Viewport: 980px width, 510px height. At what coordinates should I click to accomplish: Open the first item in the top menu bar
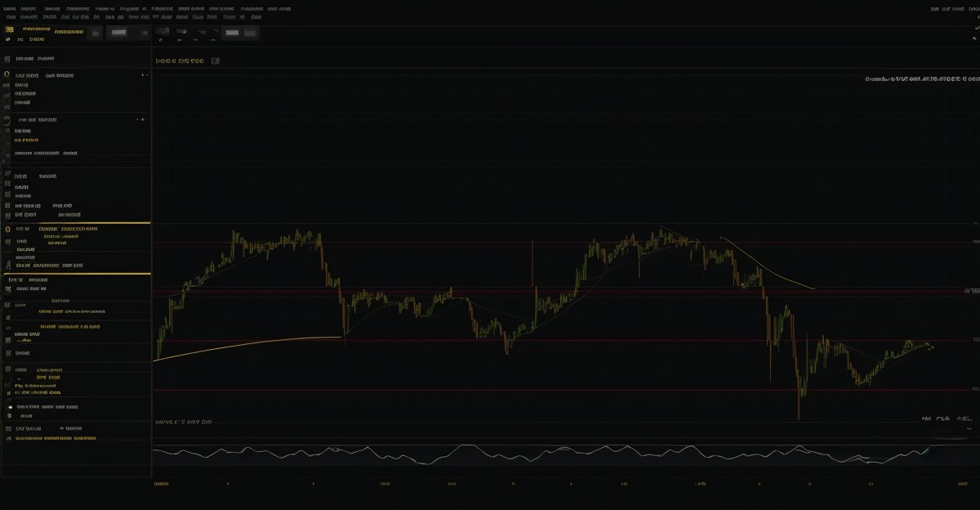[x=11, y=9]
